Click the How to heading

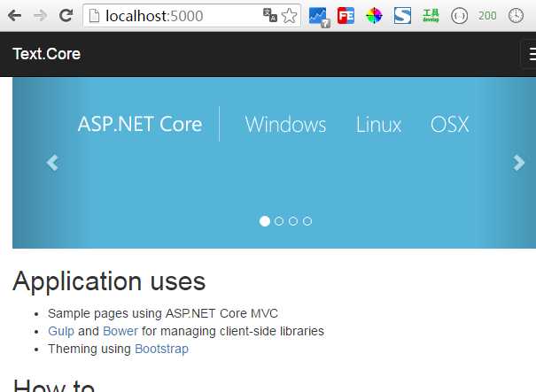coord(54,385)
